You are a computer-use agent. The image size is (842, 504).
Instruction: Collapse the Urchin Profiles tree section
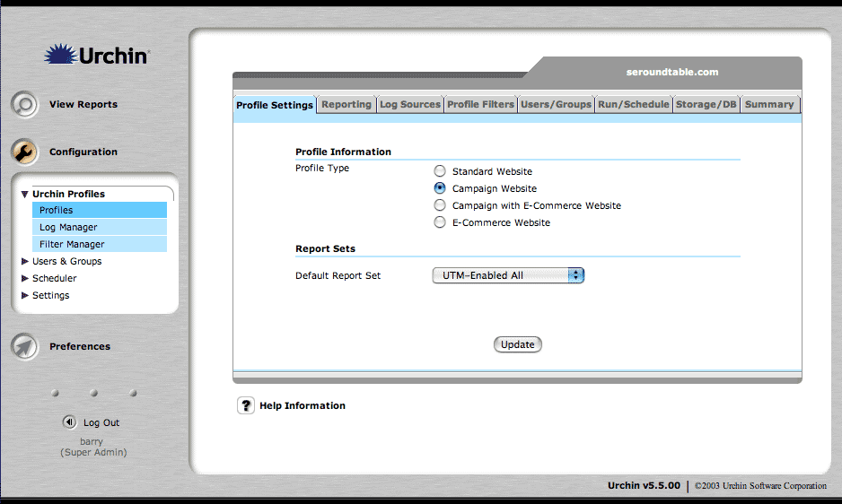coord(25,195)
